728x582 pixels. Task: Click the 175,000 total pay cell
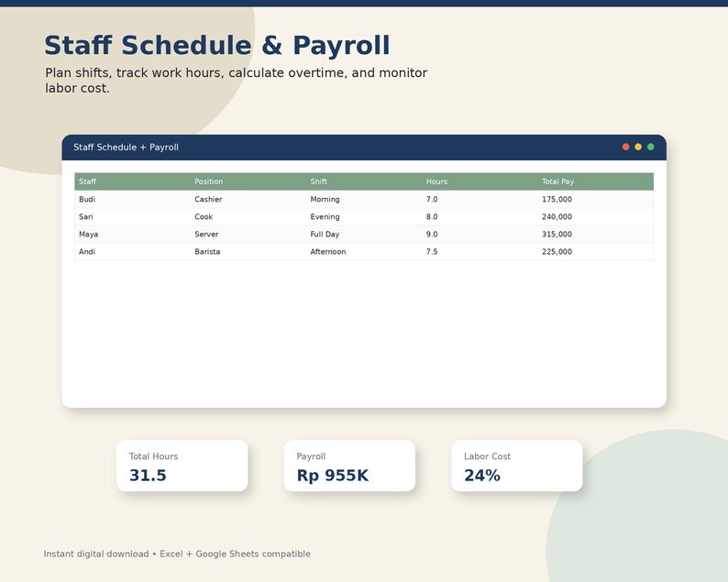click(x=596, y=199)
